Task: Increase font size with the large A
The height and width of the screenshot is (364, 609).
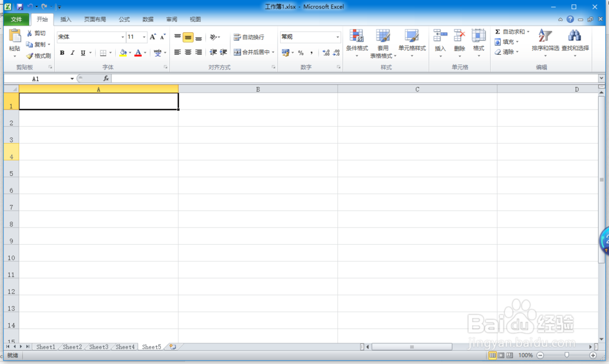Action: (153, 37)
